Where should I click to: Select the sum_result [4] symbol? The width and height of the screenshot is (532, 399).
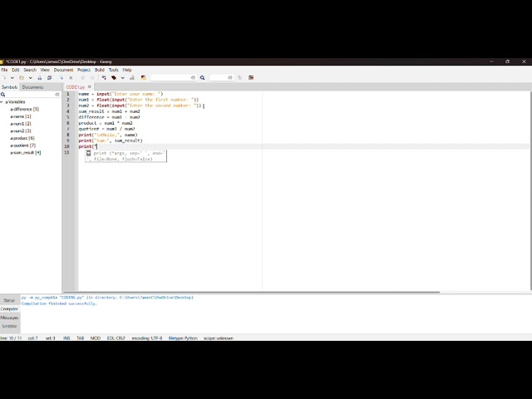(26, 153)
